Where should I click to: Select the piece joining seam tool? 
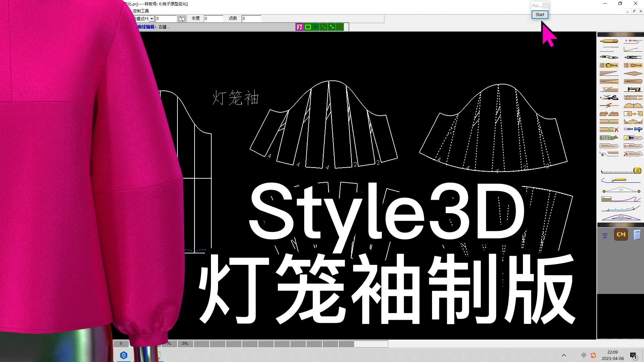[x=633, y=106]
